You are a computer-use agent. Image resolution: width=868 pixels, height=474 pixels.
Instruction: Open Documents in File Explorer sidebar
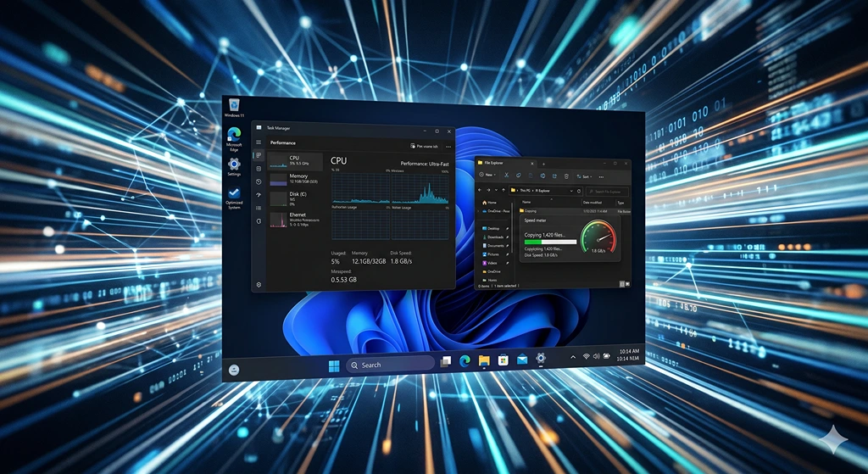click(492, 246)
